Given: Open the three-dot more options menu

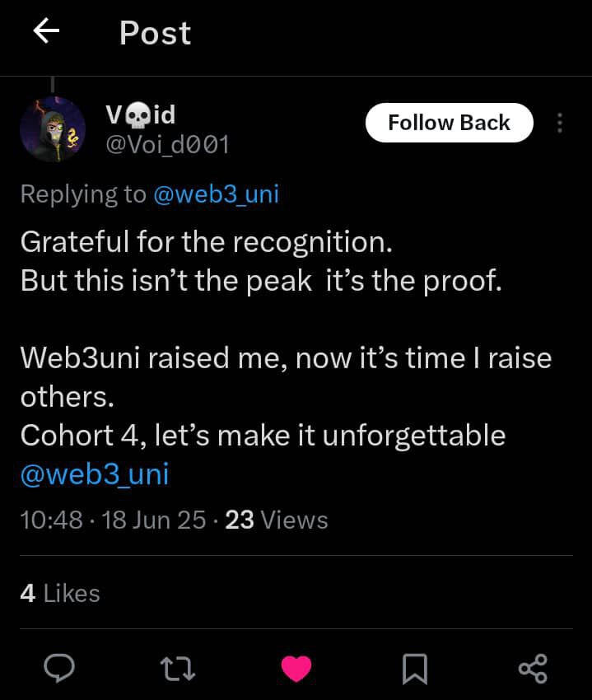Looking at the screenshot, I should (x=560, y=123).
